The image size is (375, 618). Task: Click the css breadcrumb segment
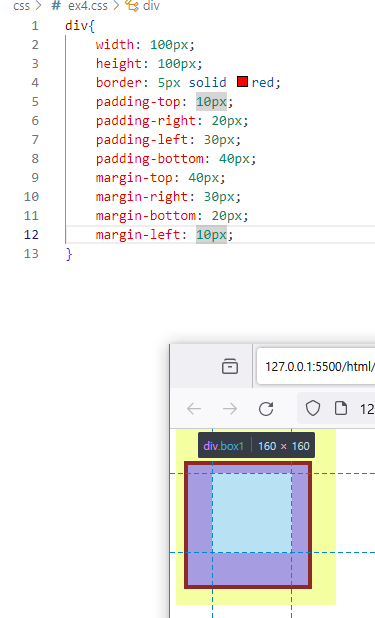coord(21,6)
